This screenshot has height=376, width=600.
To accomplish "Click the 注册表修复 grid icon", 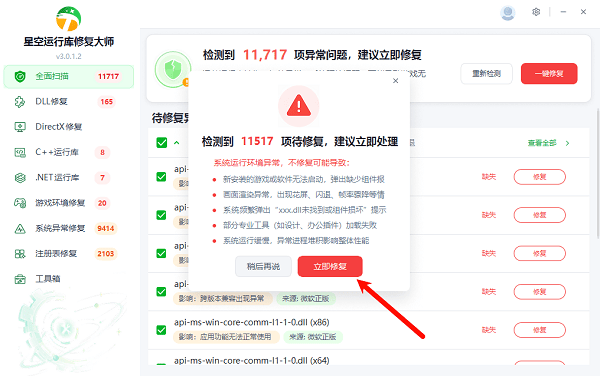I will point(20,254).
